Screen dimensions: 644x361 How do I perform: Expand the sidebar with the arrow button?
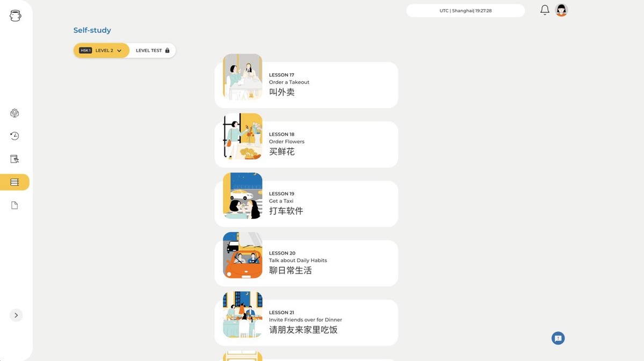[x=16, y=315]
